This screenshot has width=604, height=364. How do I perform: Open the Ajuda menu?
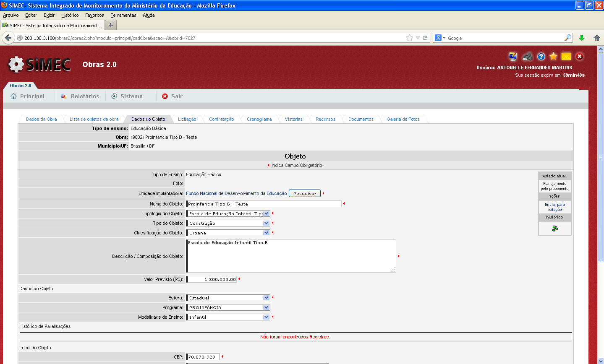[149, 15]
